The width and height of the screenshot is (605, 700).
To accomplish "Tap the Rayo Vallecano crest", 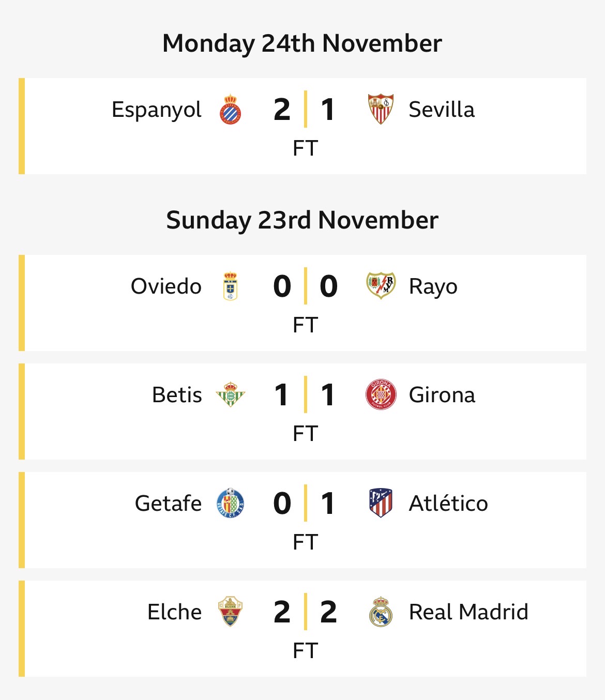I will pos(381,286).
